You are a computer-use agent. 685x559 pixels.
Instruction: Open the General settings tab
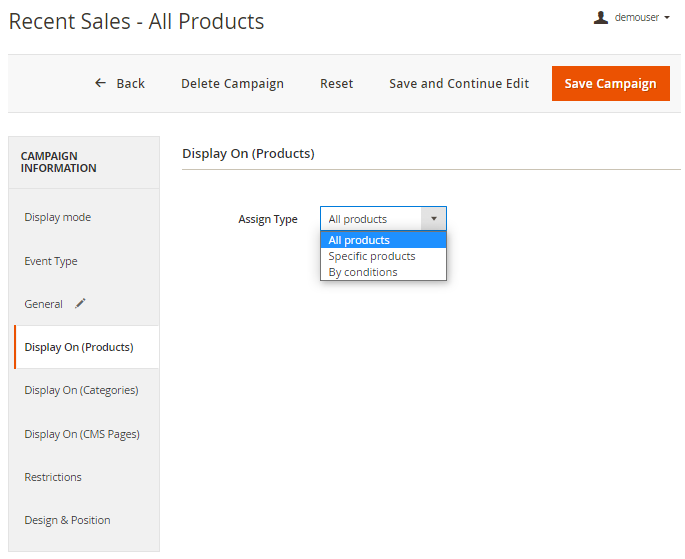[44, 304]
